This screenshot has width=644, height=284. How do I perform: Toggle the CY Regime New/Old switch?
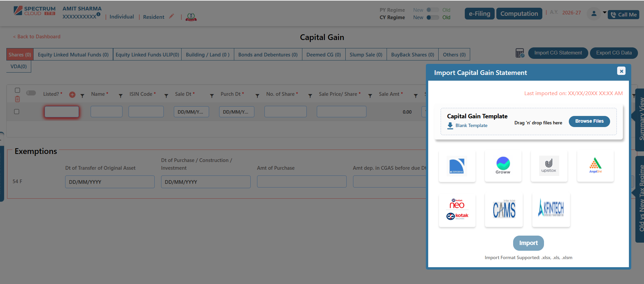pos(432,17)
